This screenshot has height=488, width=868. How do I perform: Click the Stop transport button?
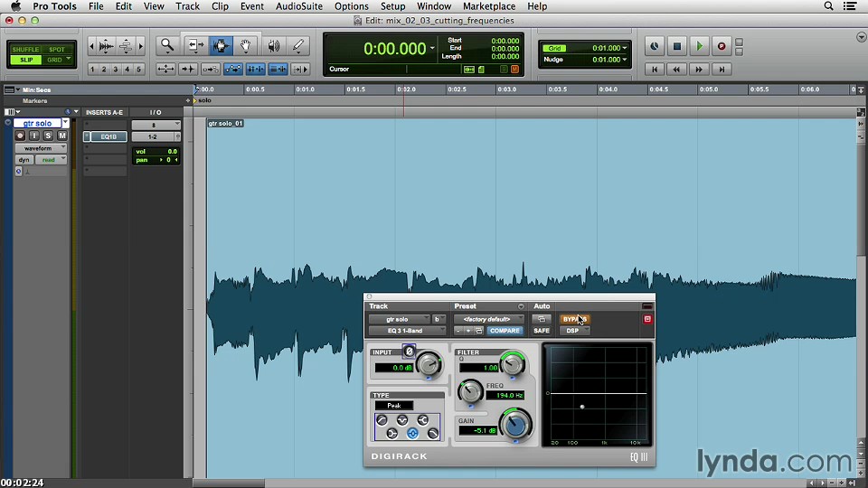pos(676,46)
